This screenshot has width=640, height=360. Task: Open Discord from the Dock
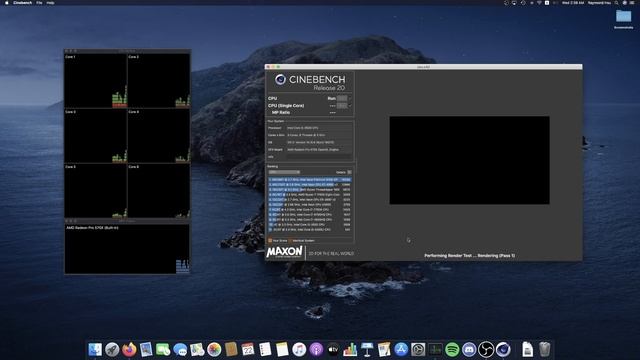[x=469, y=349]
